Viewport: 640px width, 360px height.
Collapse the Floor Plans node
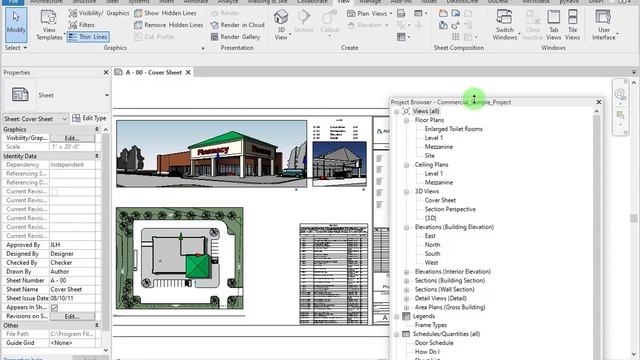[407, 120]
